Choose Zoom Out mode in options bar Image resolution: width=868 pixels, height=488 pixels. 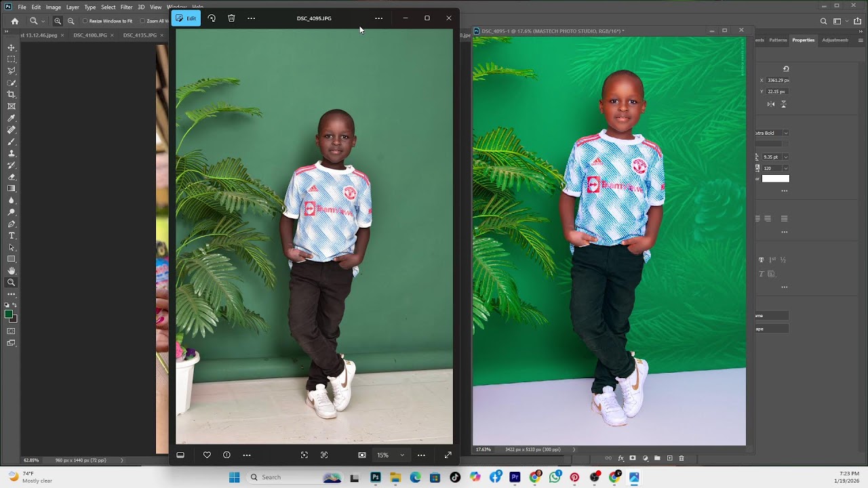(71, 21)
